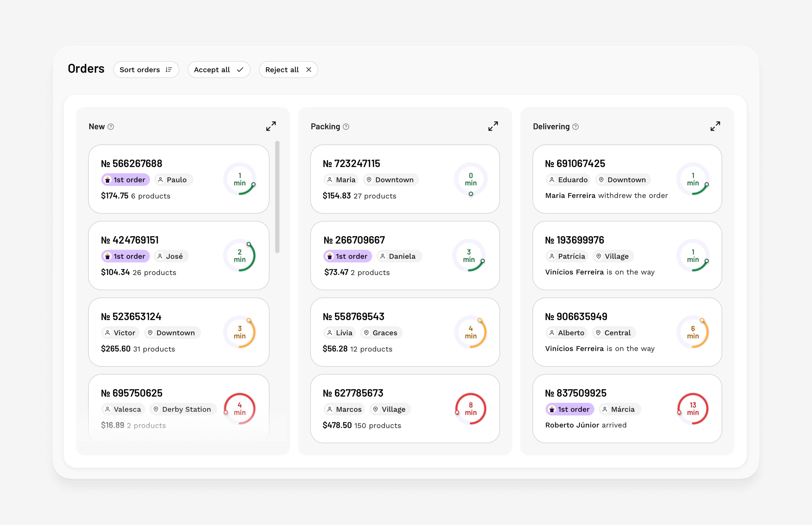Click 1st order badge on order 566267688

(125, 180)
